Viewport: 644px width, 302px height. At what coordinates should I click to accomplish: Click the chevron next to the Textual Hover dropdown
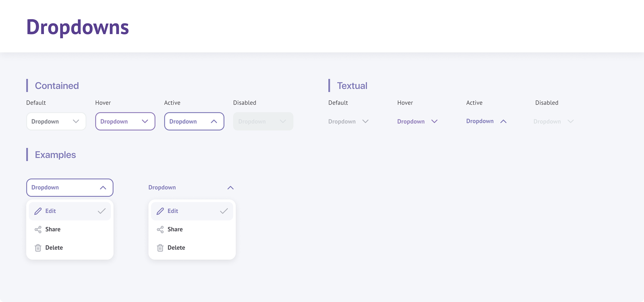(434, 121)
